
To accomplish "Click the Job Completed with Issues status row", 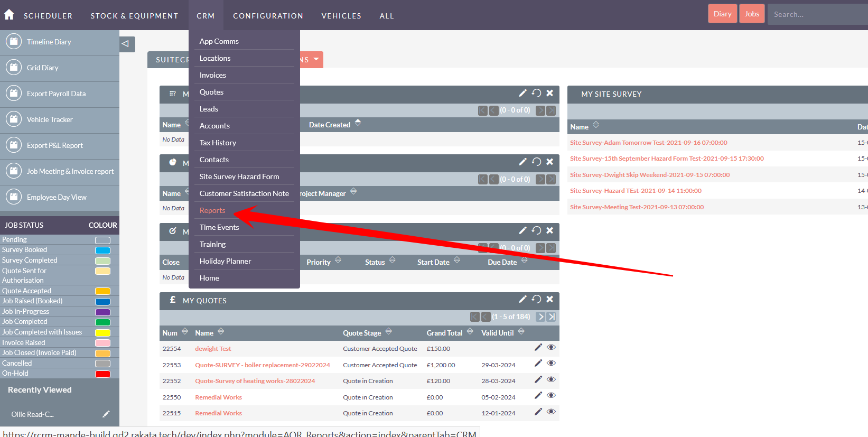I will point(60,332).
